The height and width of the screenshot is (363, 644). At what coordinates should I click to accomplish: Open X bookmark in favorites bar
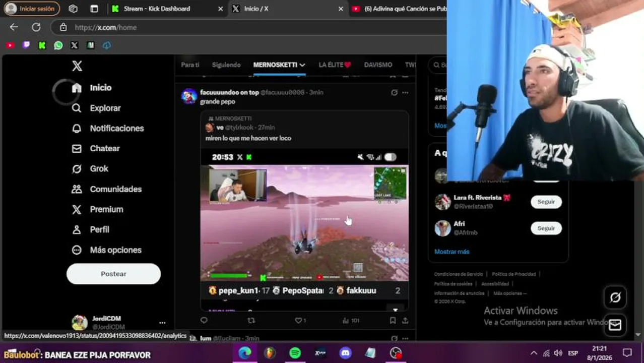[75, 45]
